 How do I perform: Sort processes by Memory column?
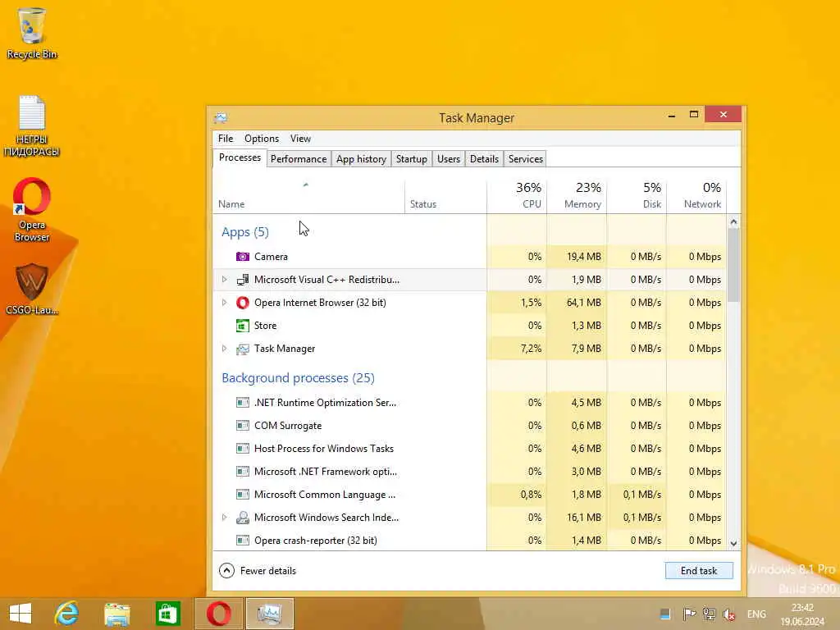pyautogui.click(x=577, y=197)
